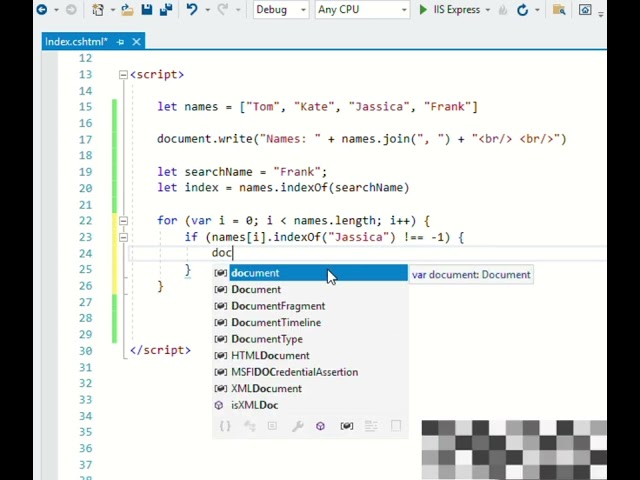The height and width of the screenshot is (480, 640).
Task: Collapse the script block at line 13
Action: [123, 75]
